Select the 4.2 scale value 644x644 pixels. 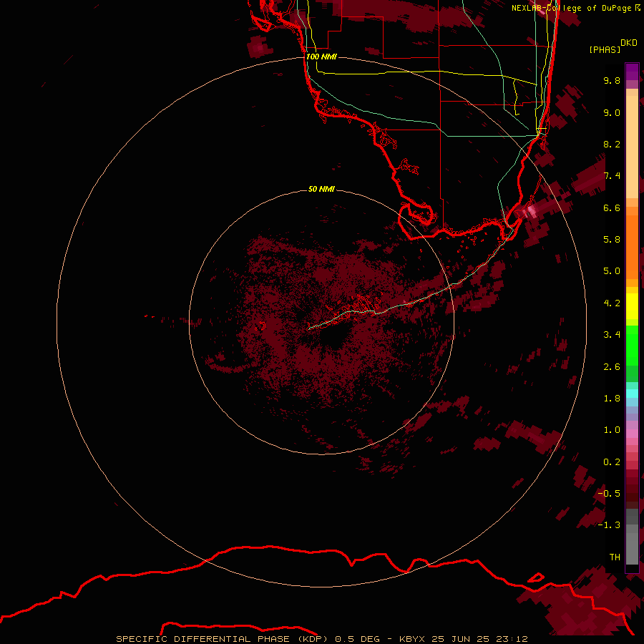point(612,303)
